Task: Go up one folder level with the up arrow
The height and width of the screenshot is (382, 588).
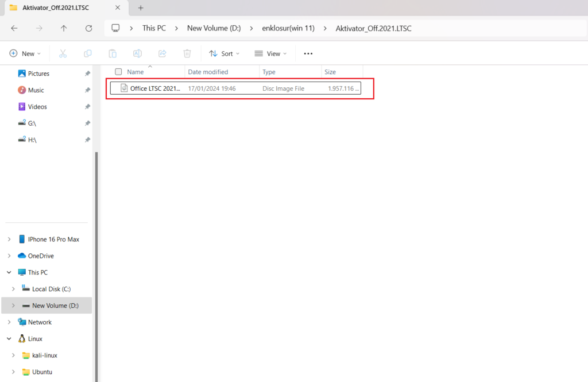Action: tap(64, 28)
